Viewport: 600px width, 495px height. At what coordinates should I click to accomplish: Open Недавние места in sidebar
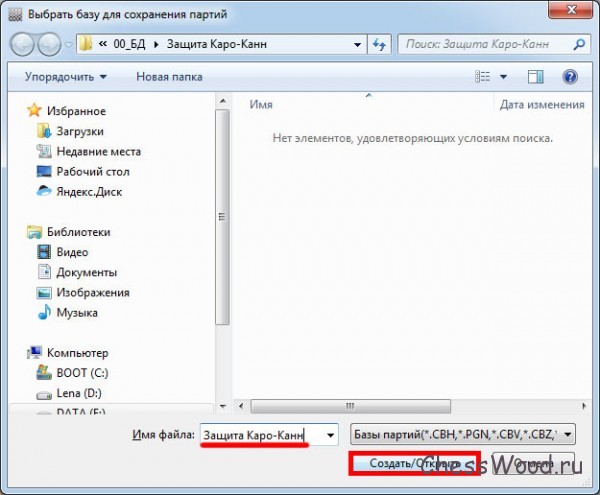pyautogui.click(x=98, y=151)
